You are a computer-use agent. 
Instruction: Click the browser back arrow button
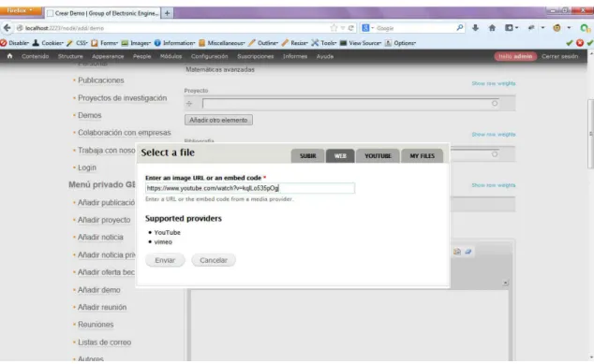7,28
